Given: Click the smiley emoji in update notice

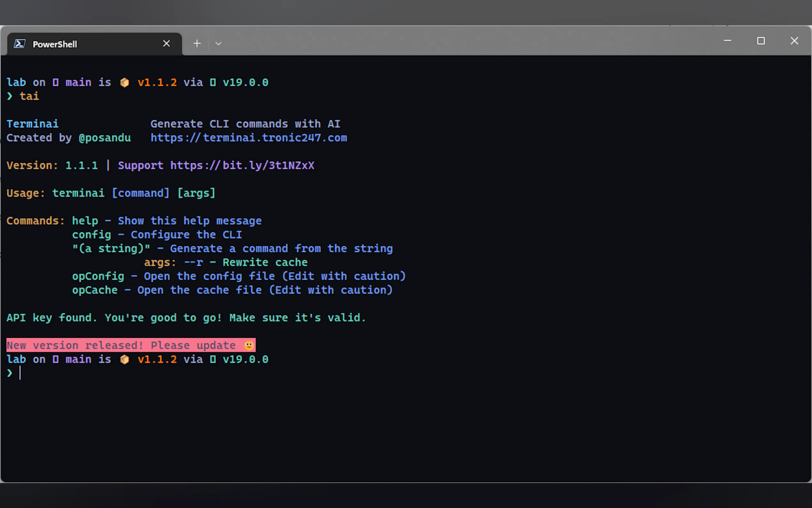Looking at the screenshot, I should [249, 345].
